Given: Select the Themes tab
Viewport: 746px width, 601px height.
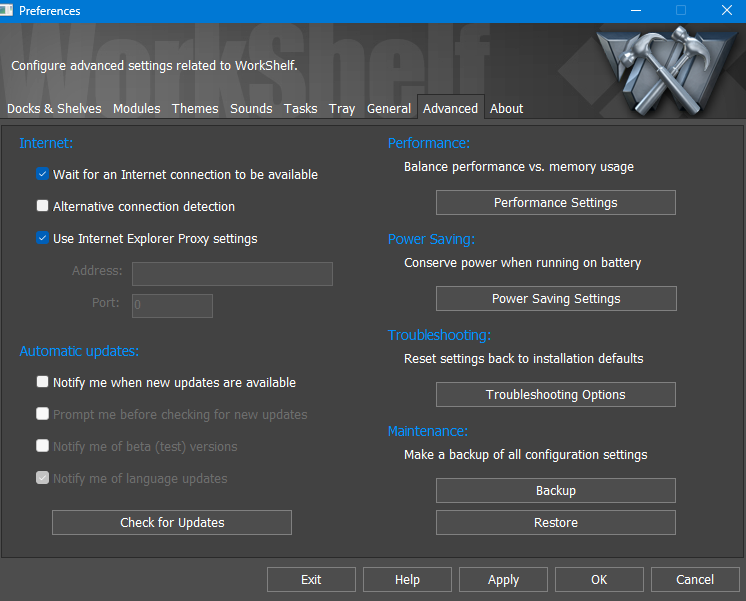Looking at the screenshot, I should click(195, 109).
